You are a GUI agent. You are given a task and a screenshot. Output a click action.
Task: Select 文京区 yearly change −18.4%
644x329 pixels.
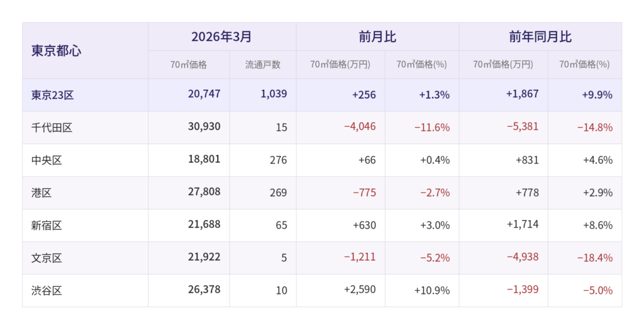coord(594,258)
